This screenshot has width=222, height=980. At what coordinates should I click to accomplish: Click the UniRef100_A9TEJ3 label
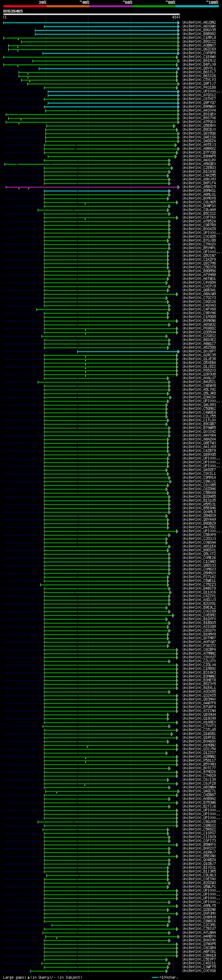(x=199, y=145)
